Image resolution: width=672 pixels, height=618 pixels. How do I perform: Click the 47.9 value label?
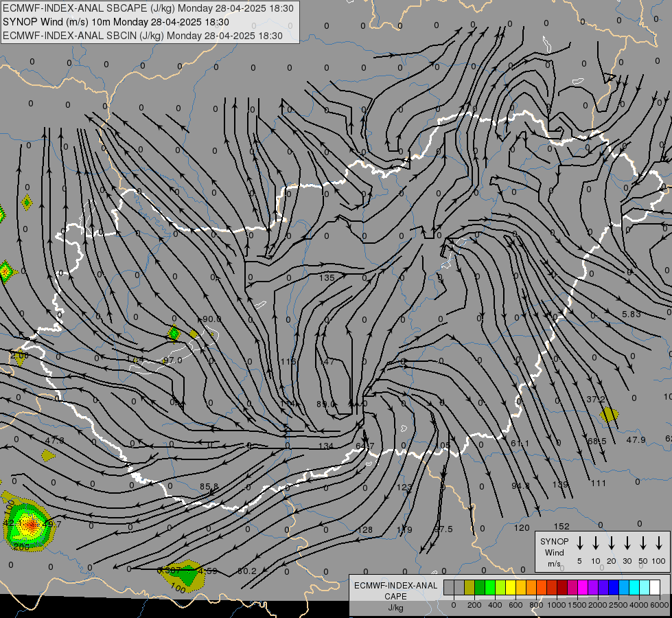pos(636,439)
